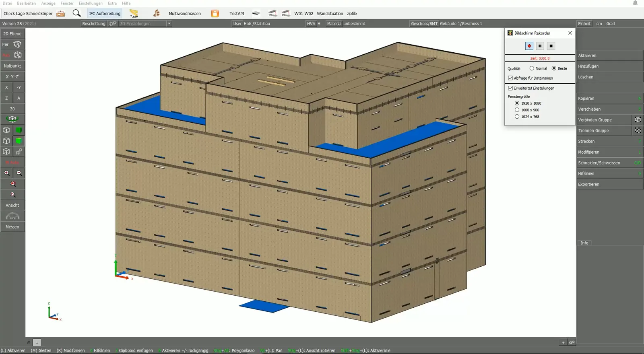
Task: Open the Einstellungen menu
Action: pos(91,3)
